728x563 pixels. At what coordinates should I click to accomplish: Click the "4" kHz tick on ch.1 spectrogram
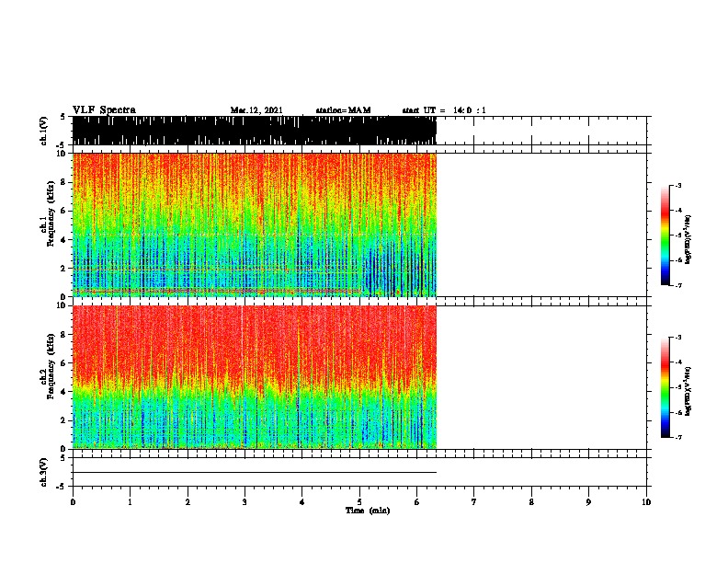click(x=63, y=240)
